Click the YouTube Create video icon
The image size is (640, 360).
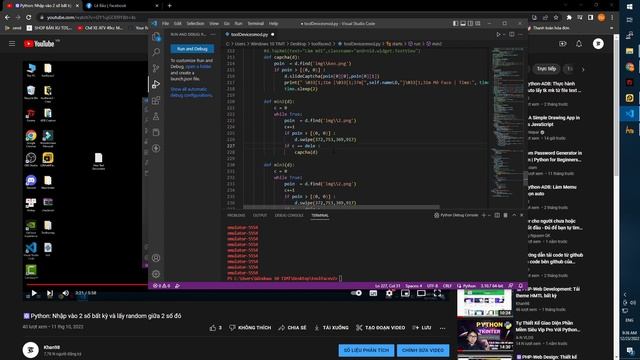tap(562, 44)
